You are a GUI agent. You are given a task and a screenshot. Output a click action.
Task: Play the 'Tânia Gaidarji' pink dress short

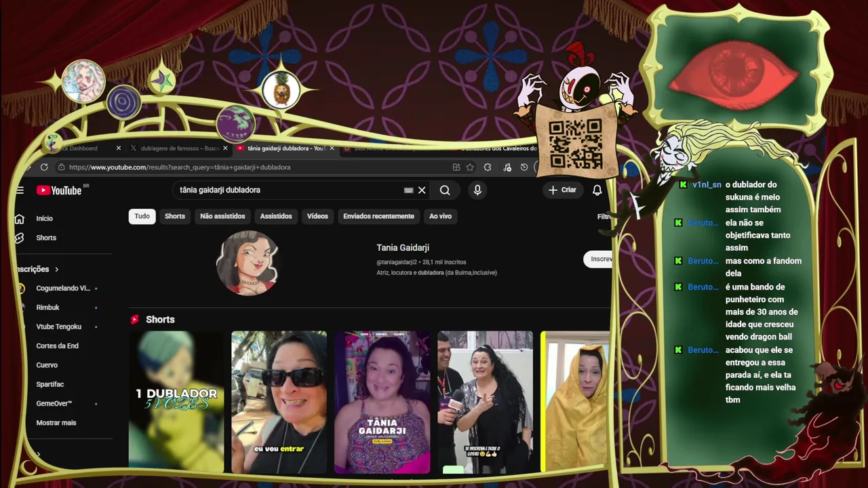(x=382, y=401)
